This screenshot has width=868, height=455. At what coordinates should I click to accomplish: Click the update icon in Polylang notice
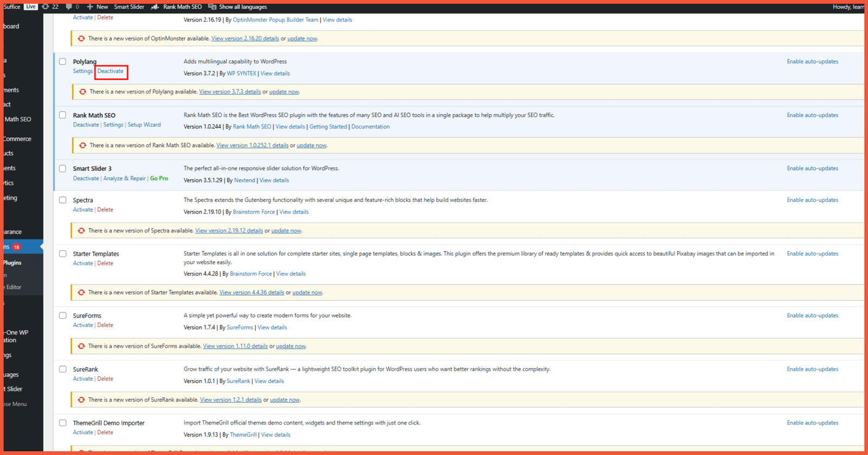coord(82,92)
